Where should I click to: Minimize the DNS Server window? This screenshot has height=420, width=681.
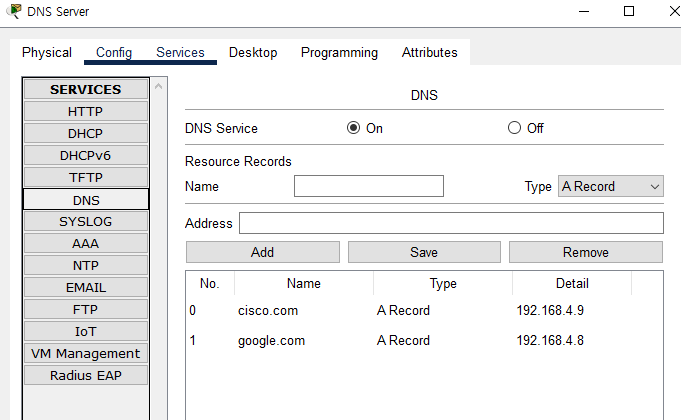[x=584, y=11]
